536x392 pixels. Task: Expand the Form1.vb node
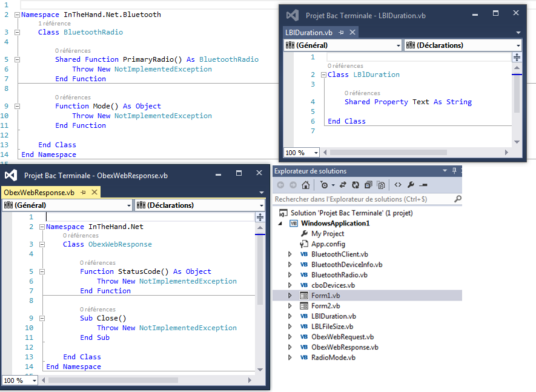click(x=290, y=296)
